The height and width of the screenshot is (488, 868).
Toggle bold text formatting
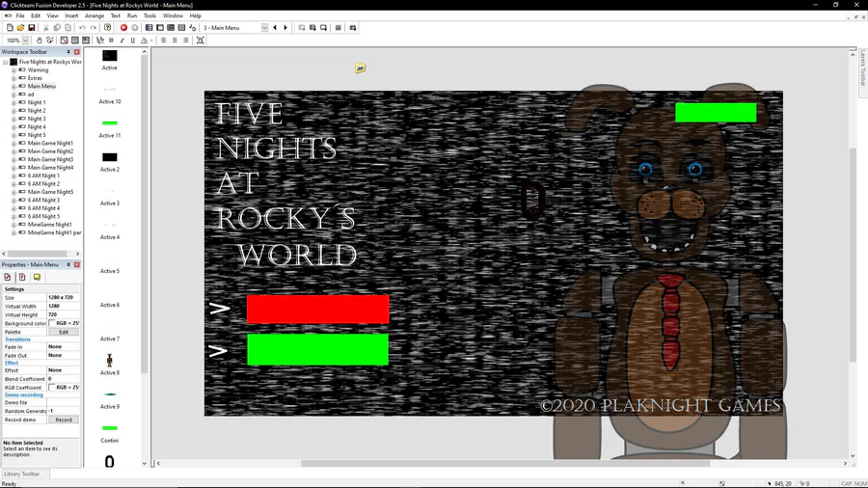pyautogui.click(x=111, y=41)
